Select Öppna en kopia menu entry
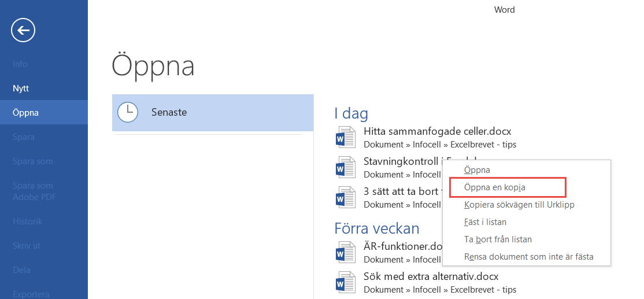The height and width of the screenshot is (299, 644). pos(494,187)
